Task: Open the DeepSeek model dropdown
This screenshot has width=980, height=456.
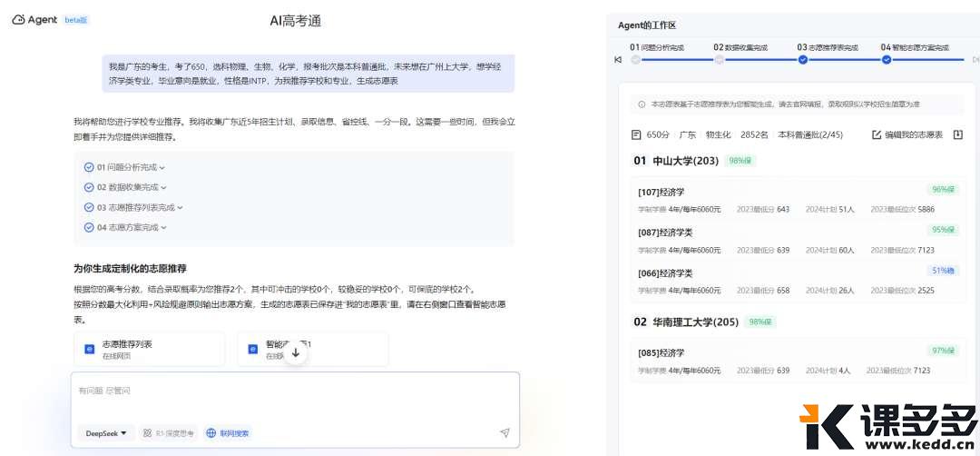Action: [x=106, y=433]
